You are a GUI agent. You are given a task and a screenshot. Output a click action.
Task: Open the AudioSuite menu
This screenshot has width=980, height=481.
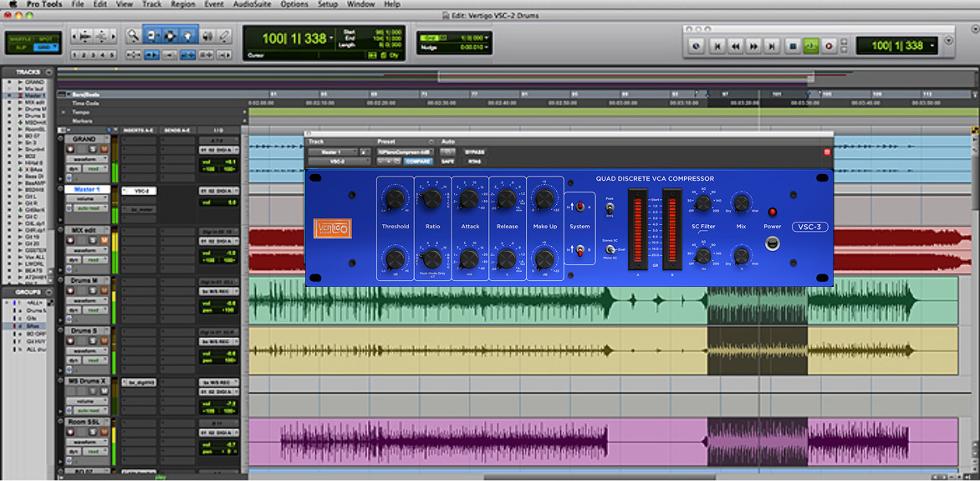click(x=252, y=4)
